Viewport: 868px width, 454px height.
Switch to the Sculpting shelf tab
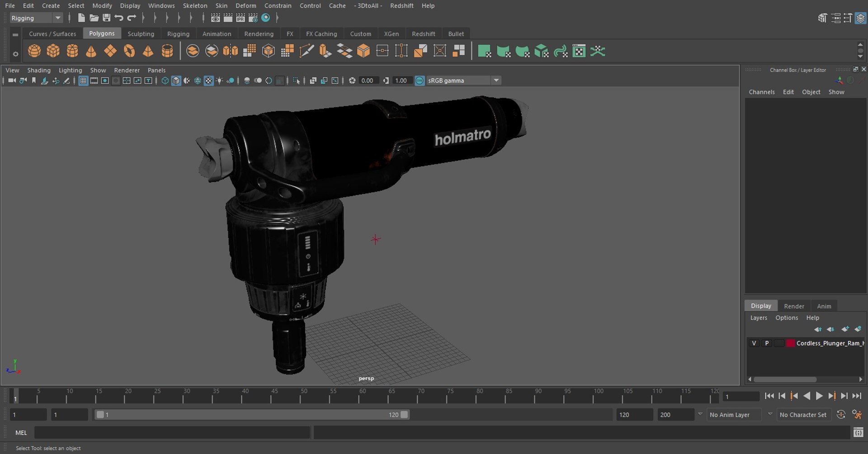pos(141,34)
